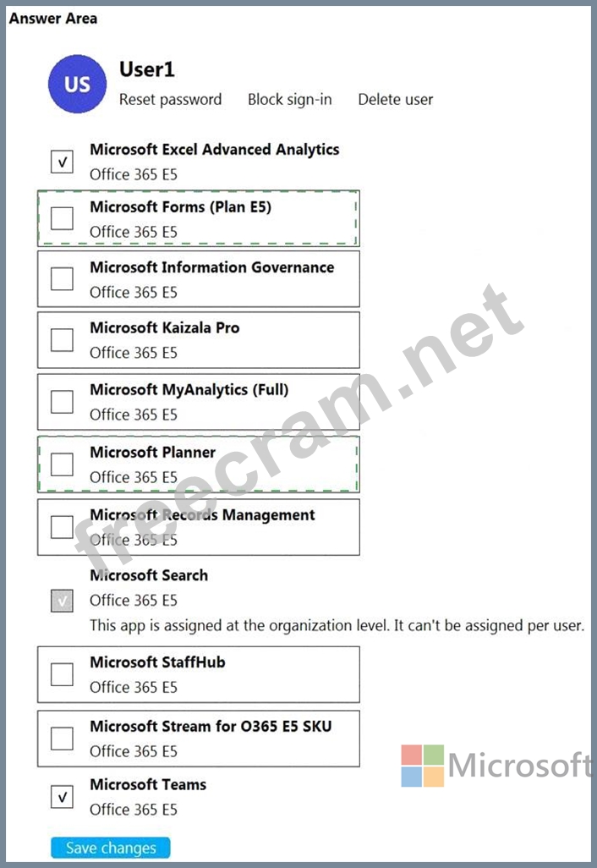The width and height of the screenshot is (597, 868).
Task: Click Delete user link
Action: 395,100
